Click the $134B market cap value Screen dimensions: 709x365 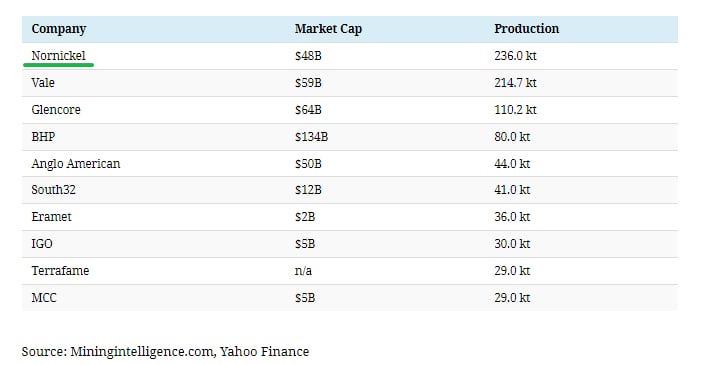click(311, 137)
